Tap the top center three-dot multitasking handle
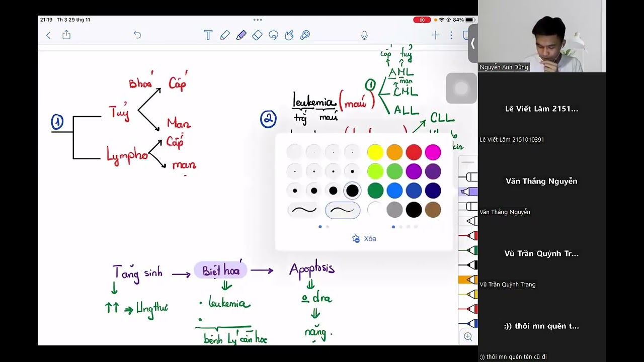This screenshot has width=644, height=362. (258, 20)
